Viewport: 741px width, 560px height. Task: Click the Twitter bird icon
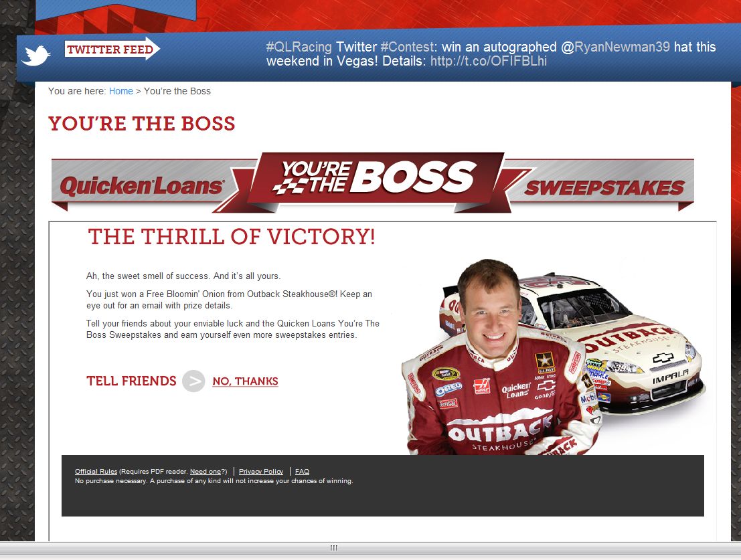pos(36,56)
